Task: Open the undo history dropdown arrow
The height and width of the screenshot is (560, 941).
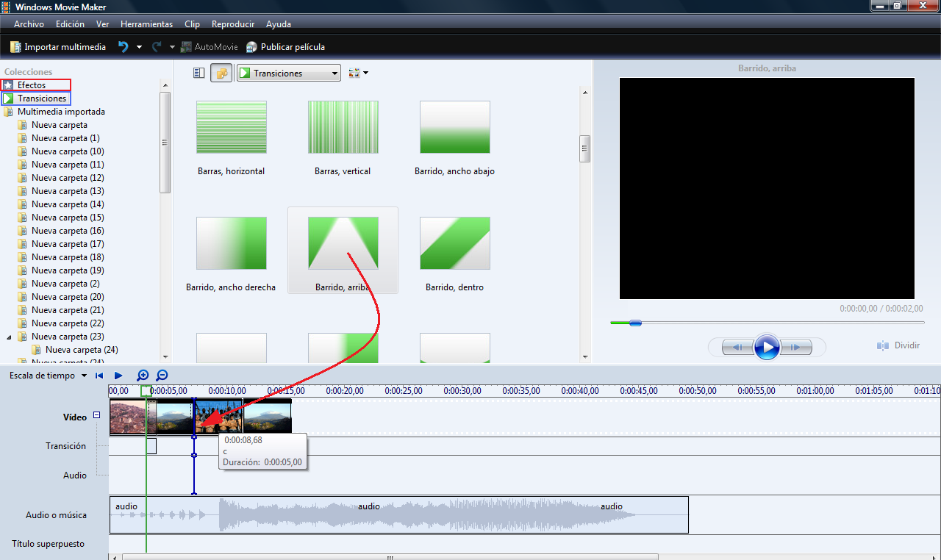Action: click(139, 47)
